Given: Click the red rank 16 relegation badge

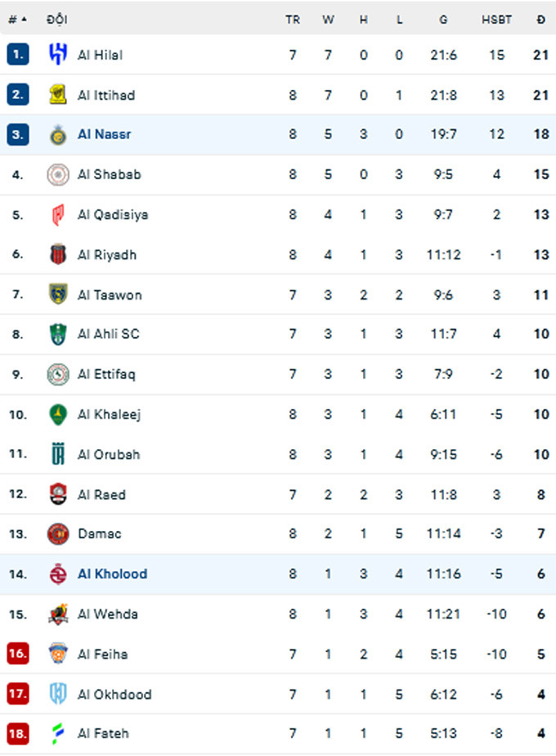Looking at the screenshot, I should tap(17, 654).
